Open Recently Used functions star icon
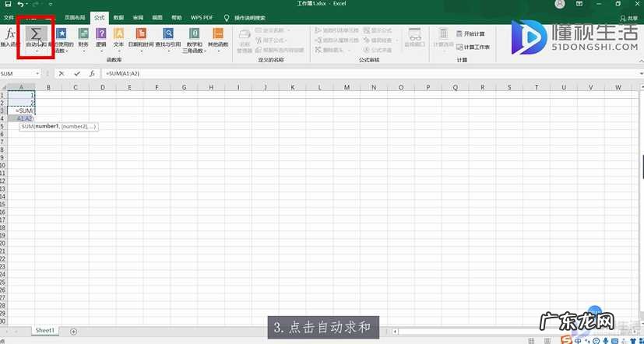644x344 pixels. (x=62, y=33)
